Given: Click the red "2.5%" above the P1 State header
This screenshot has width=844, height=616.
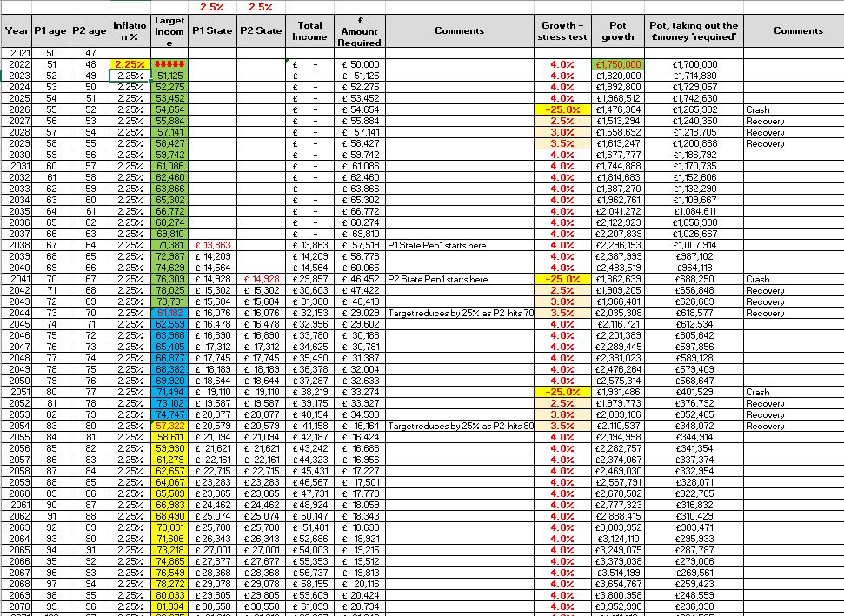Looking at the screenshot, I should click(212, 7).
